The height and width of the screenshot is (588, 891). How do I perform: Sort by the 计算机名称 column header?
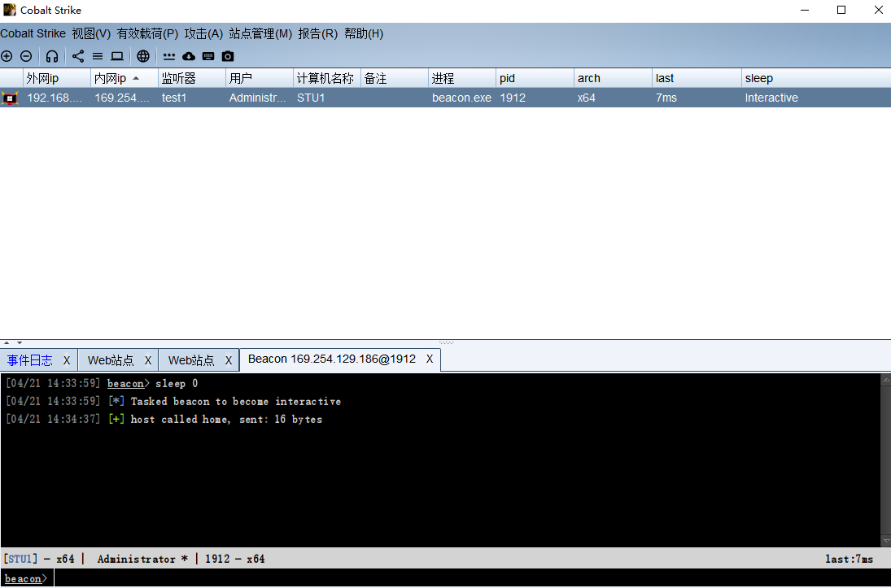pyautogui.click(x=327, y=78)
